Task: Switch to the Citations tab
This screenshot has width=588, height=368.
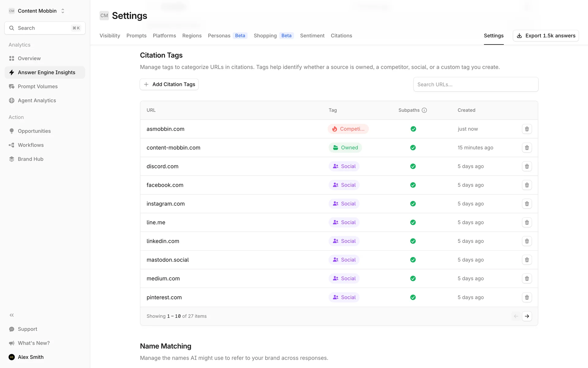Action: pos(341,36)
